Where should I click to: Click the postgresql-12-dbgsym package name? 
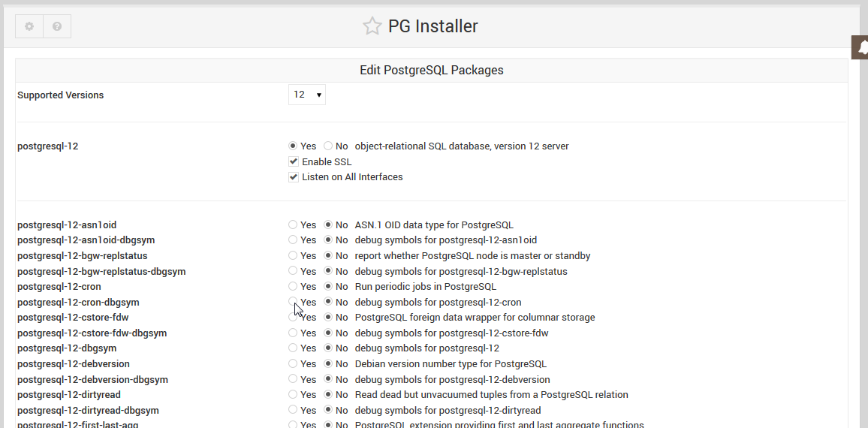click(67, 348)
